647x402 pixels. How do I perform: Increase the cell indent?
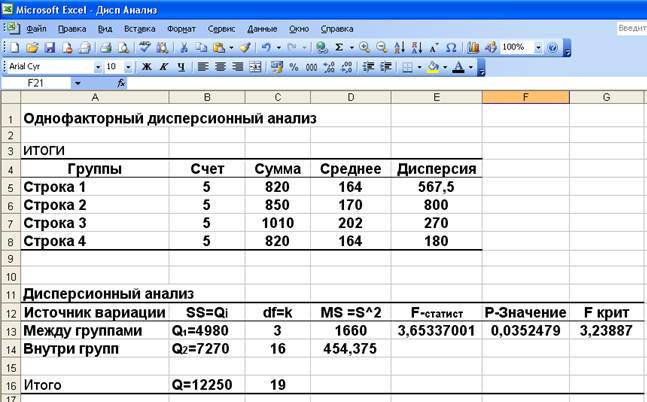(386, 67)
